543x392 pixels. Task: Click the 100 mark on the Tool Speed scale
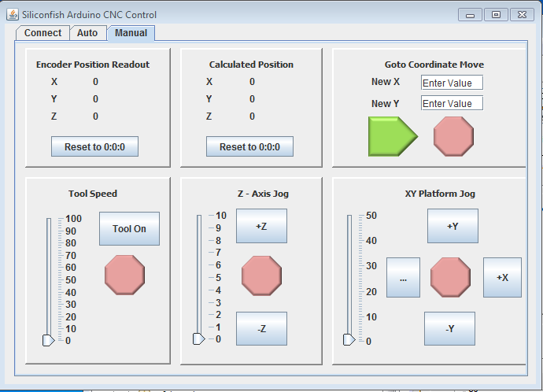coord(73,219)
